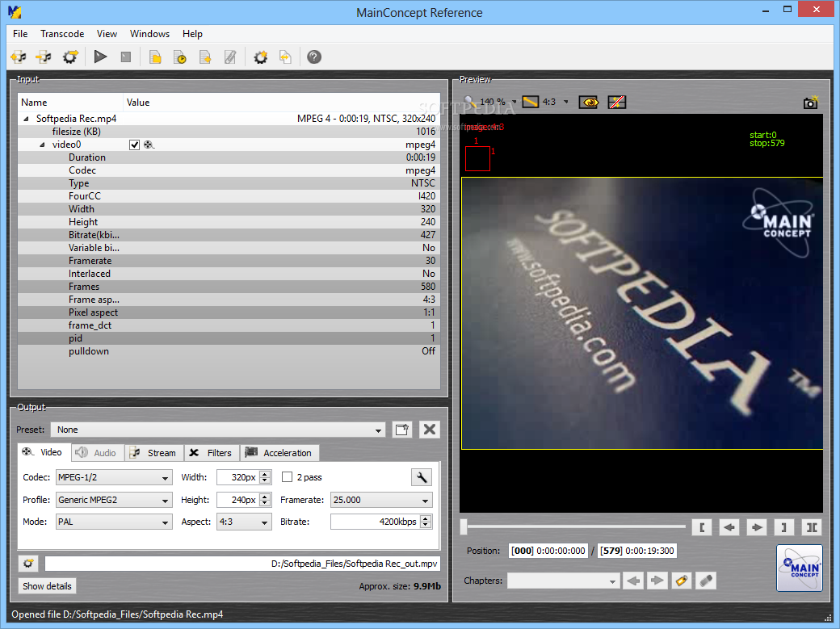Click the Show details button

[47, 586]
